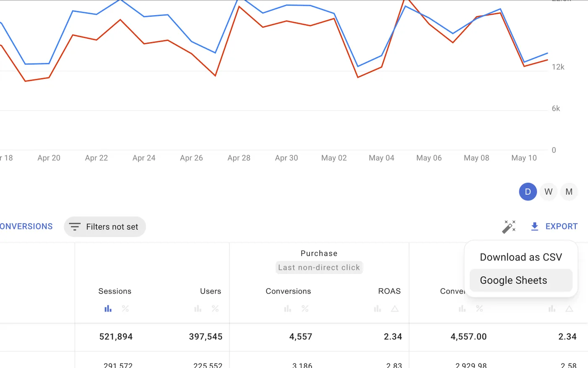Click the filter icon in Filters not set chip
588x368 pixels.
coord(74,226)
